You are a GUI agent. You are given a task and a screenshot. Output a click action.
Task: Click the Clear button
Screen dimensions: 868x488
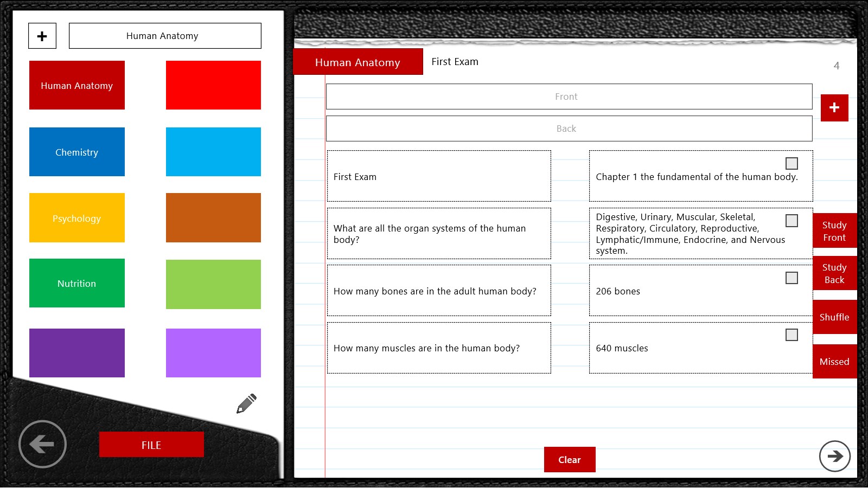pos(569,460)
